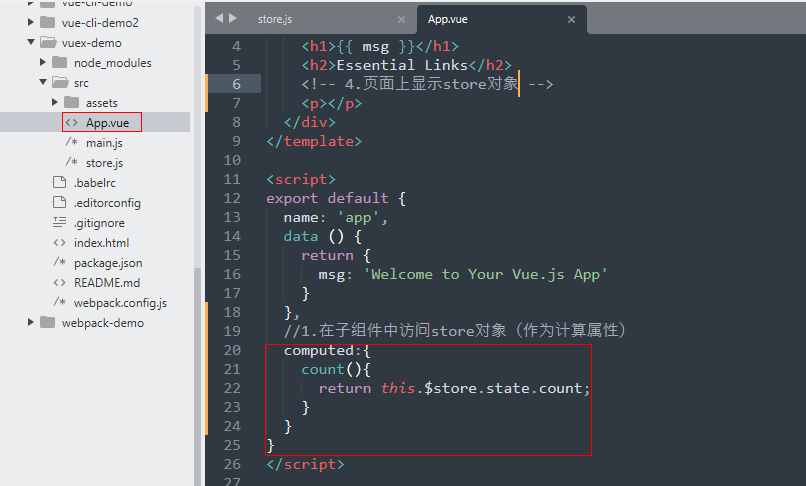The height and width of the screenshot is (486, 806).
Task: Select the webpack-demo folder label
Action: (103, 323)
